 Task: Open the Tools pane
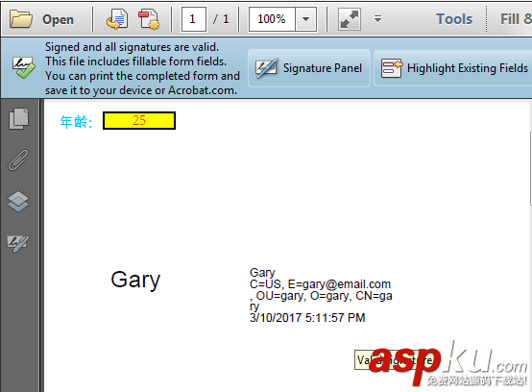454,19
